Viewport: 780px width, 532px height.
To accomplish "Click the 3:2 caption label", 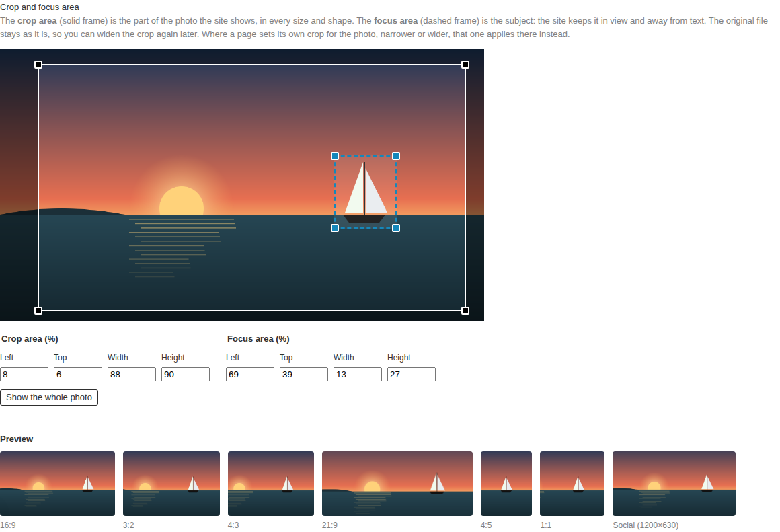I will click(128, 525).
